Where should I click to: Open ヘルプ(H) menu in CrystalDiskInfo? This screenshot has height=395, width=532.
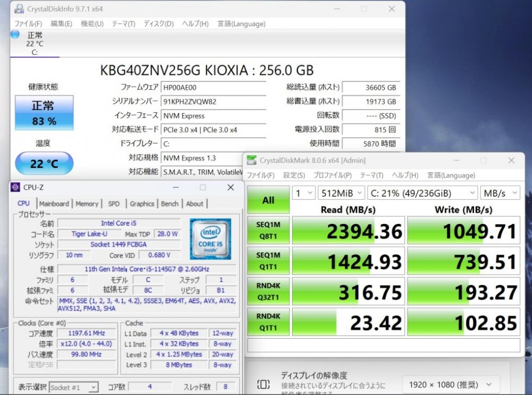point(195,24)
